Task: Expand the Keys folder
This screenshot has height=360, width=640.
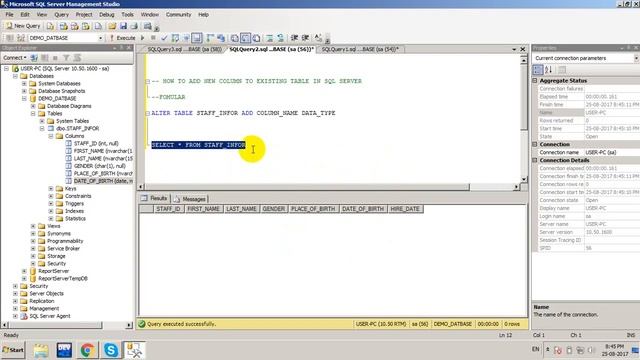Action: (x=51, y=189)
